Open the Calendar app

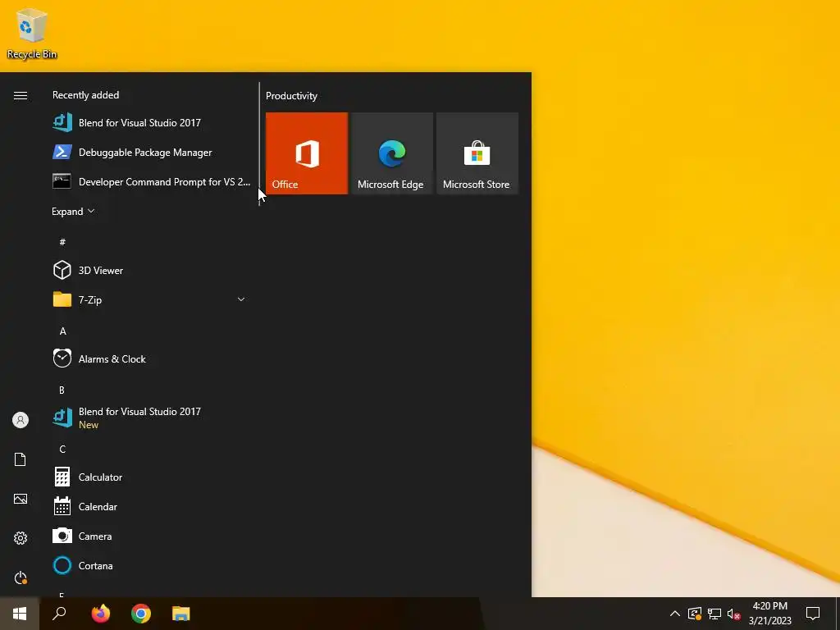pyautogui.click(x=152, y=506)
